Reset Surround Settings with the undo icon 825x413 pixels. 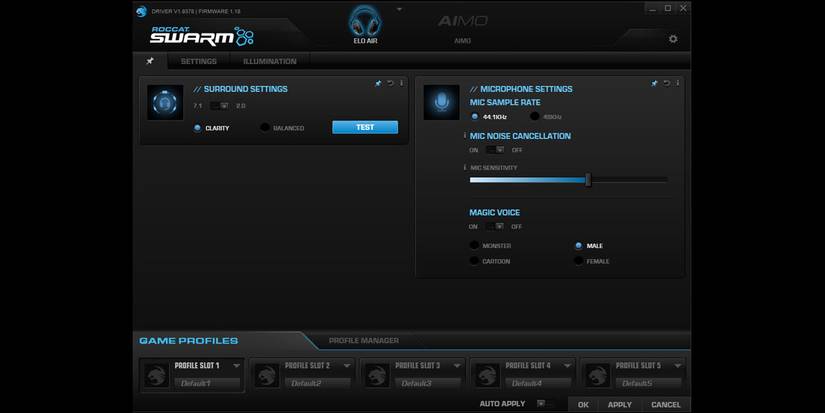[390, 83]
